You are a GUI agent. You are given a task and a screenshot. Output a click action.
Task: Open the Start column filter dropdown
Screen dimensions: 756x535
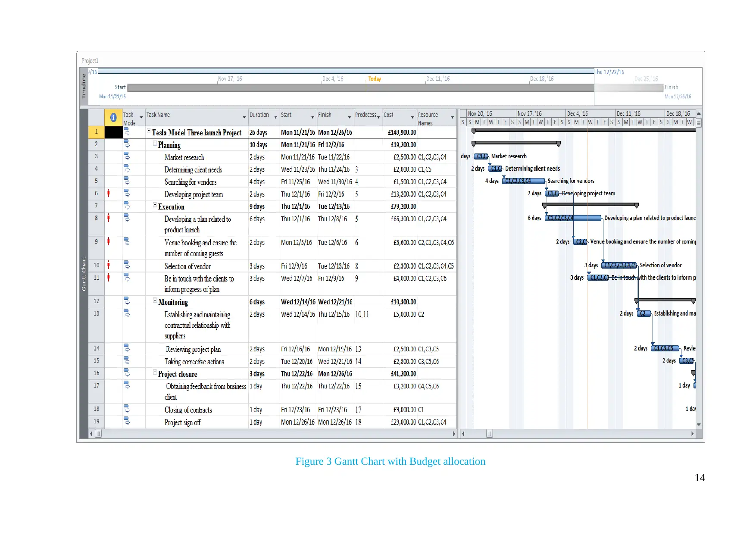tap(313, 117)
